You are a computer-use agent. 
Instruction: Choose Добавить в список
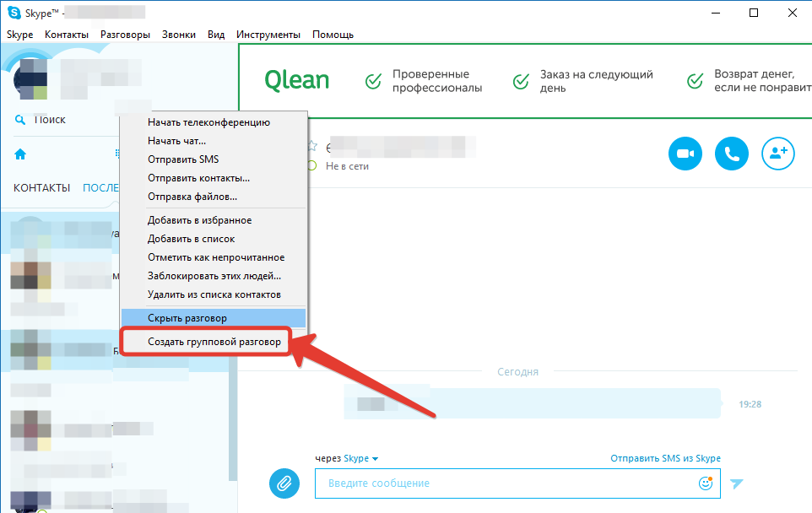click(214, 239)
